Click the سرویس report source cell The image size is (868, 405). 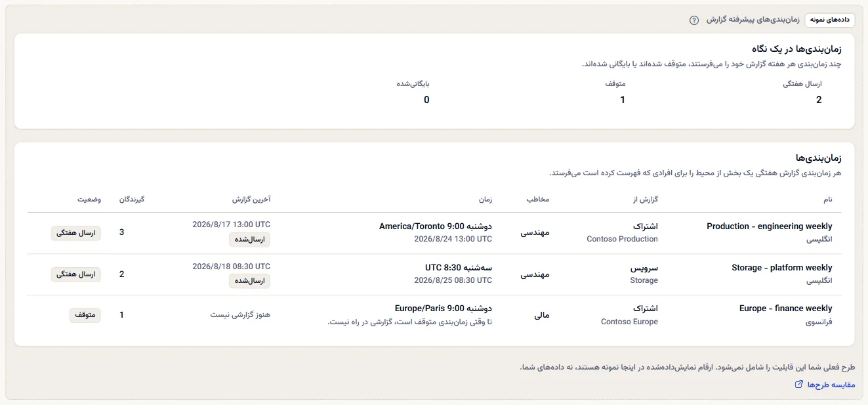pos(644,268)
